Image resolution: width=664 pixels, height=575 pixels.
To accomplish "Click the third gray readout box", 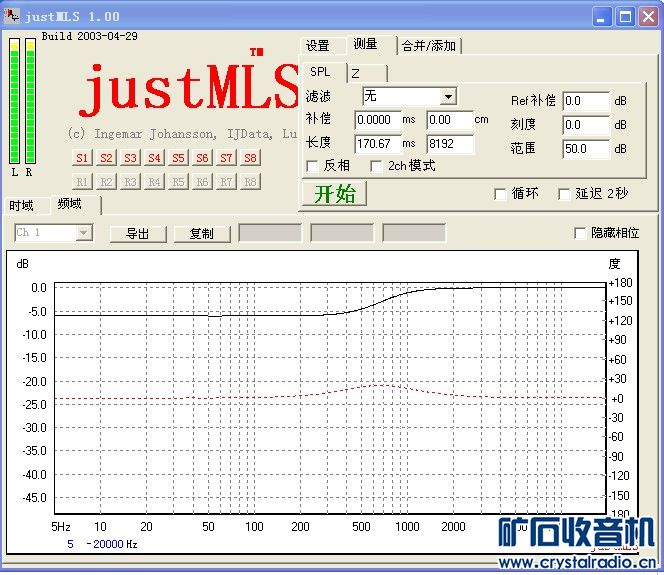I will tap(414, 233).
